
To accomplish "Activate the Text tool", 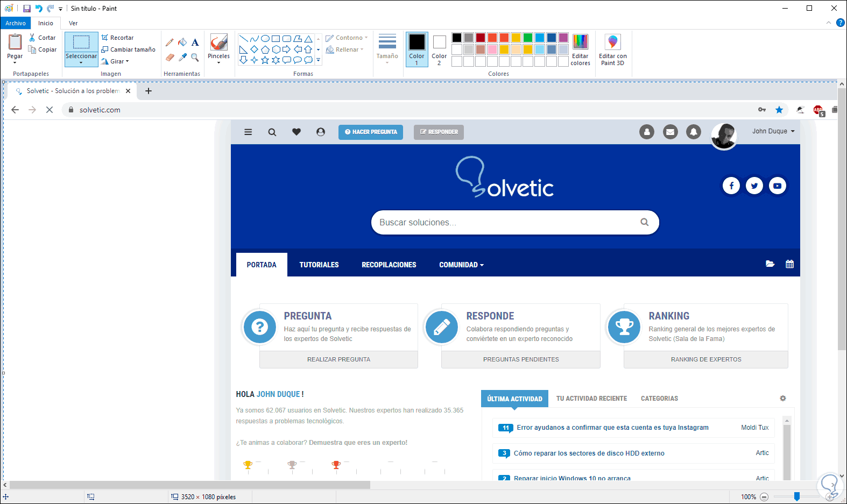I will click(195, 42).
